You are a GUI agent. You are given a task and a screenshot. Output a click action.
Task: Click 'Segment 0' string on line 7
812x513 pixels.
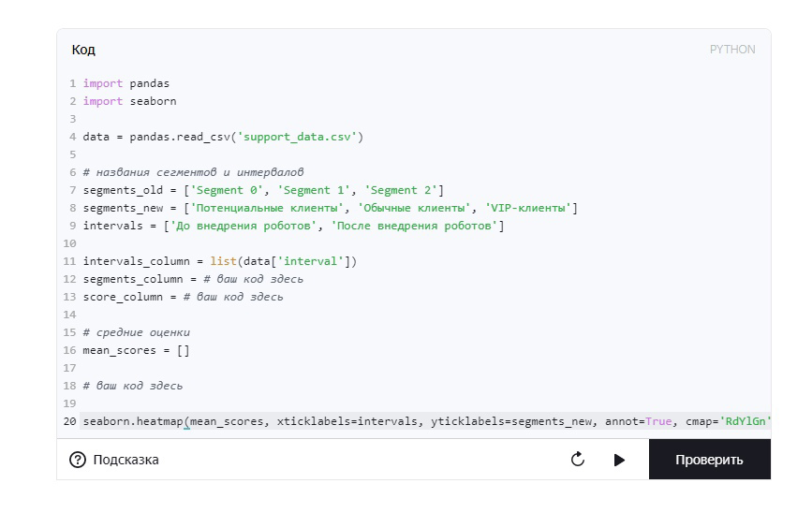(227, 190)
